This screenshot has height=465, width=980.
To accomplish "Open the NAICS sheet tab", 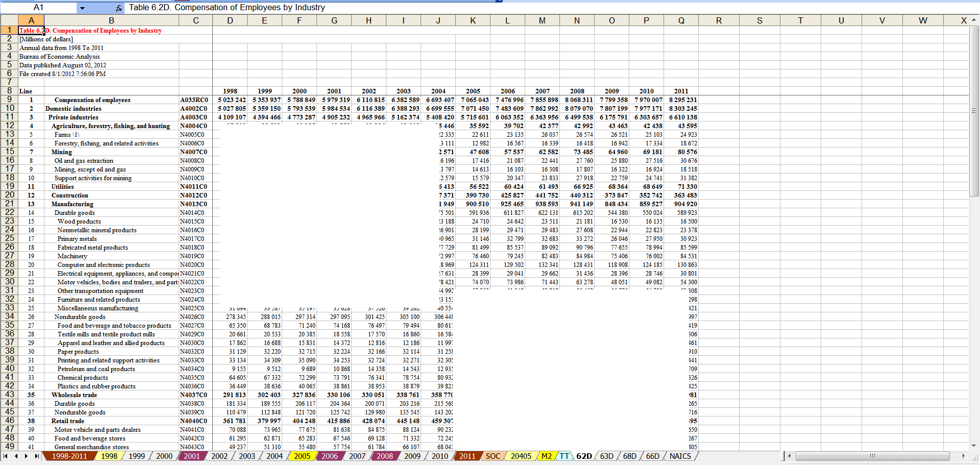I will point(680,456).
